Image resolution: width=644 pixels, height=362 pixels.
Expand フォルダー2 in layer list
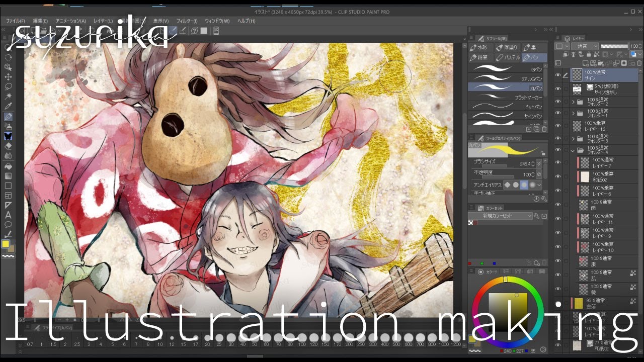[x=573, y=102]
